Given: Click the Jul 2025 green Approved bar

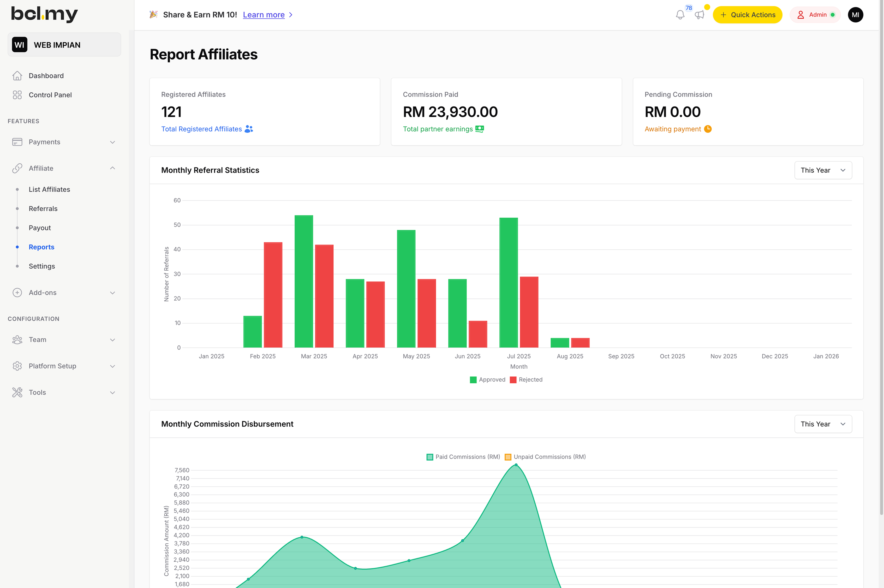Looking at the screenshot, I should (x=508, y=283).
